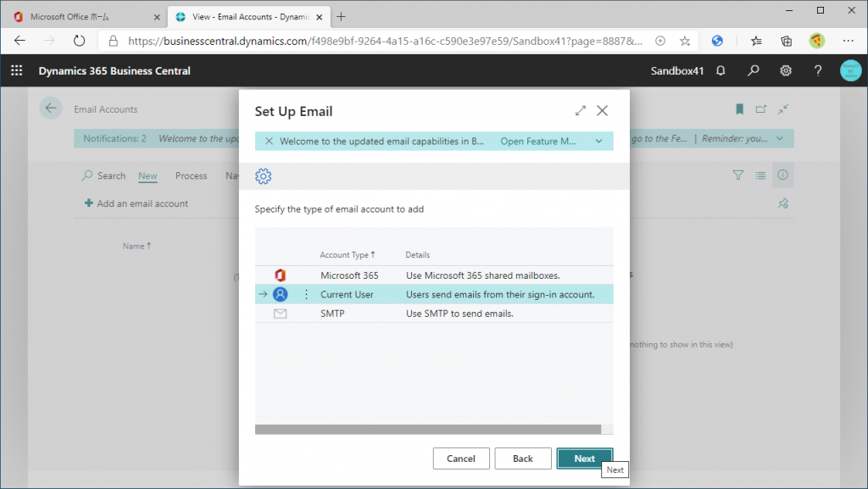Screen dimensions: 868x489
Task: Go back from Email Accounts page
Action: point(51,108)
